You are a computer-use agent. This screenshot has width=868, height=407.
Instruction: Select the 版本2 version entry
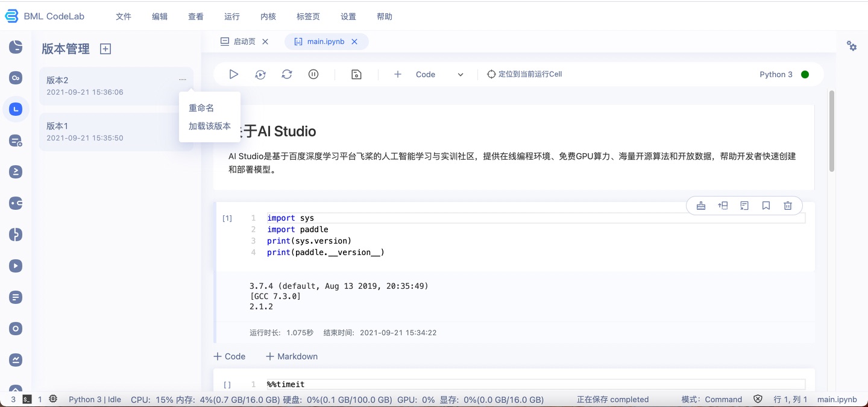tap(116, 86)
